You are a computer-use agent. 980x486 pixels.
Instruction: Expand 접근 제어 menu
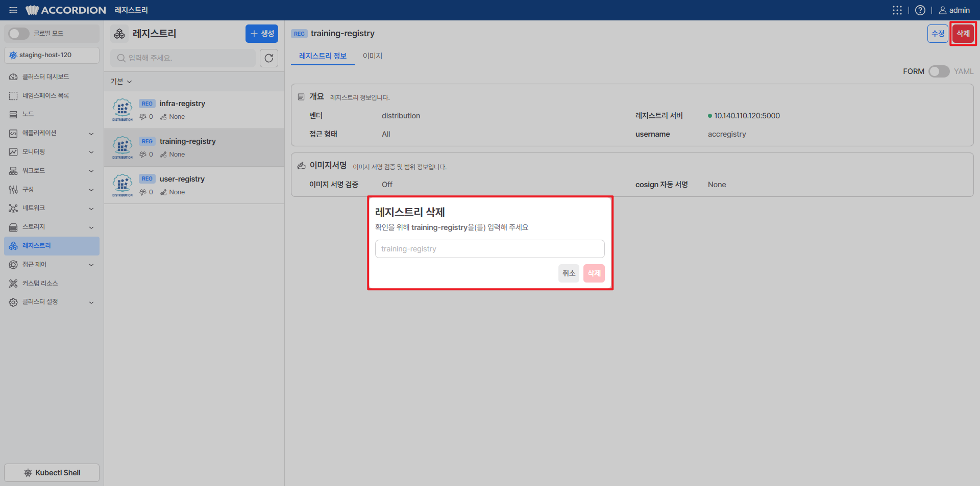[52, 265]
